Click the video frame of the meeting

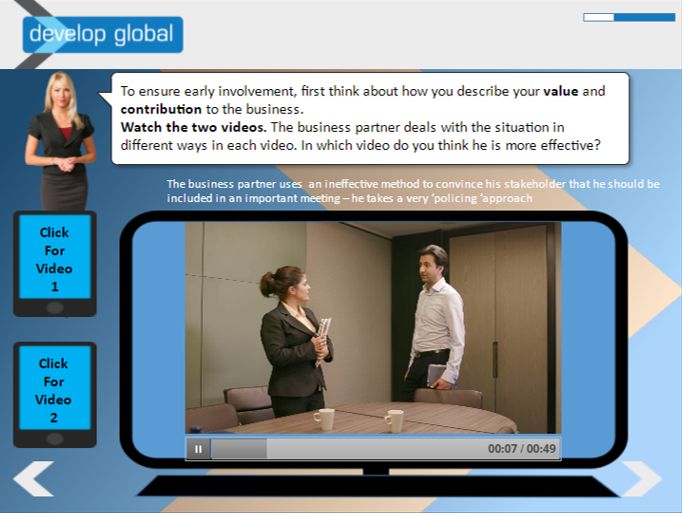373,328
